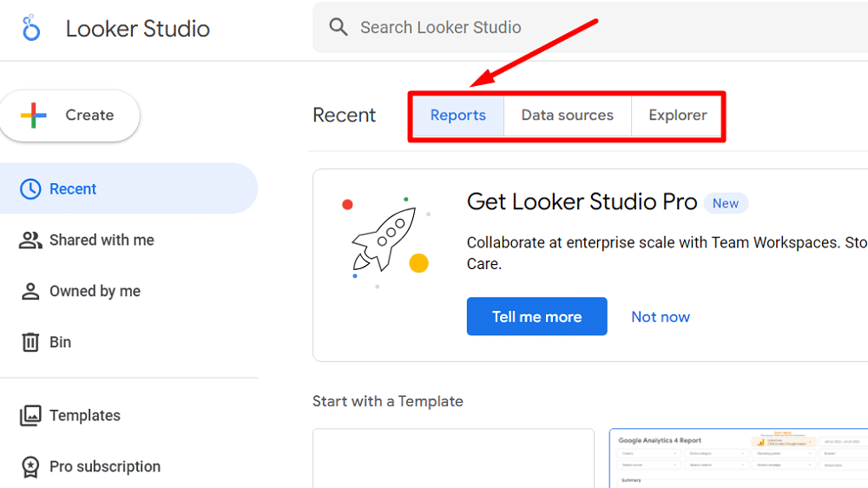868x488 pixels.
Task: Click the clock icon beside Recent
Action: pyautogui.click(x=30, y=189)
